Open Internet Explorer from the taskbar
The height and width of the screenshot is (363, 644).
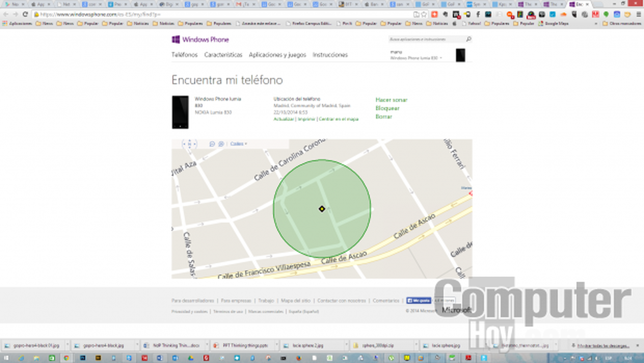[21, 358]
